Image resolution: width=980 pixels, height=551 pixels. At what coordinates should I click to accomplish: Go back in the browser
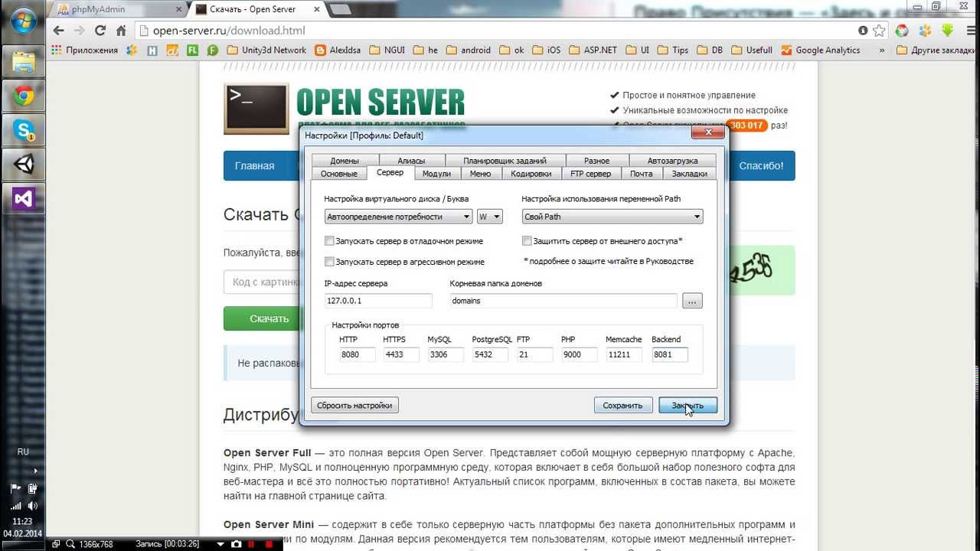click(x=58, y=31)
